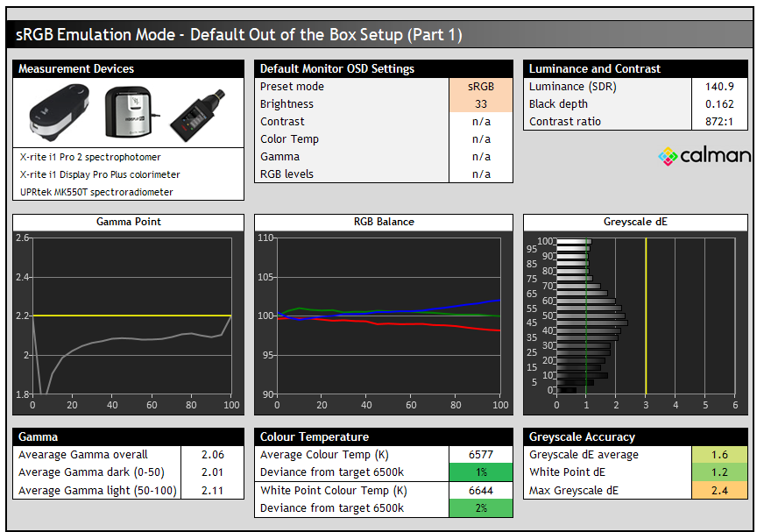The width and height of the screenshot is (764, 532).
Task: Click the White Point dE 1.2 cell
Action: coord(719,472)
